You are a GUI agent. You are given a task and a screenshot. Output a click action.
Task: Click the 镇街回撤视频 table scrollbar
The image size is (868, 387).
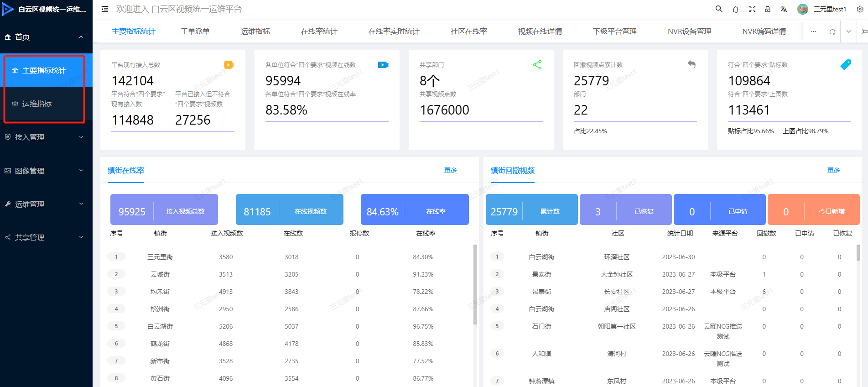[858, 252]
